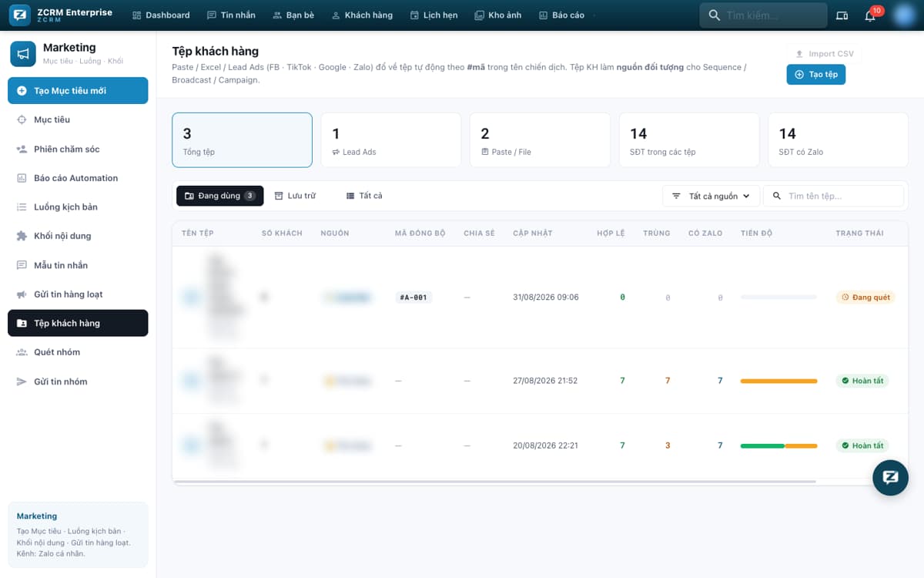Click Hoàn tất status in 20/08/2026 row
The width and height of the screenshot is (924, 578).
pos(862,445)
